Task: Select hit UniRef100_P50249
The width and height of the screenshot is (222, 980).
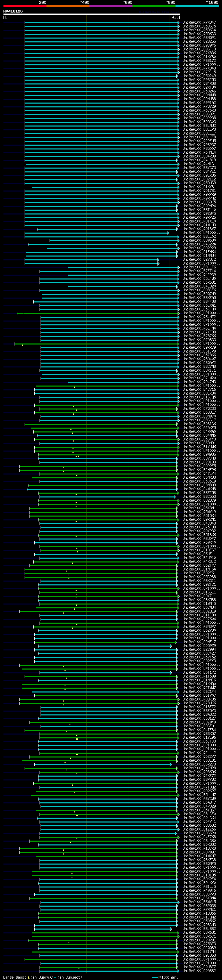Action: tap(199, 76)
